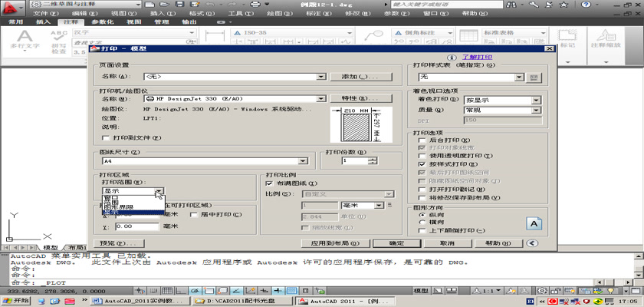The image size is (644, 307).
Task: Click the Annotation Scale (注释缩放) ribbon tool
Action: coord(606,39)
